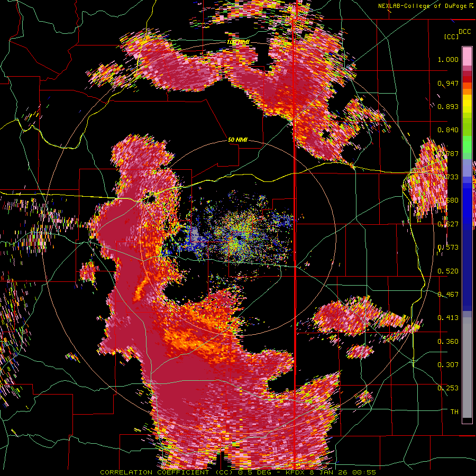The image size is (476, 476).
Task: Select the 0.360 scale value
Action: (x=448, y=341)
